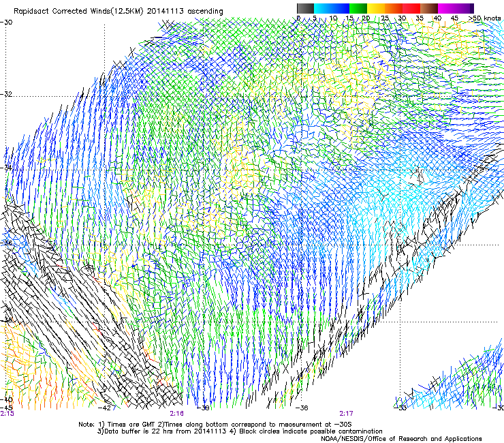504x443 pixels.
Task: Click the title 'Rapidsact Corrected Winds(12.5KM) 20141113 ascending'
Action: [x=119, y=12]
